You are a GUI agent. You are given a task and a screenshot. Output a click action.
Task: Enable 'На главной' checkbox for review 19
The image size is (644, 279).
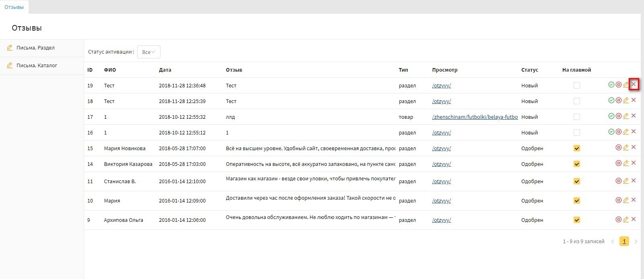[577, 85]
